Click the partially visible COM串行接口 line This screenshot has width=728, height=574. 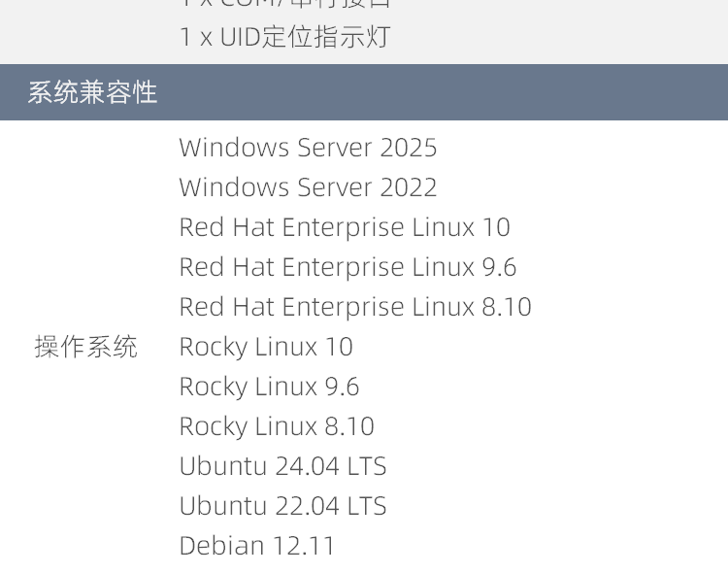click(285, 3)
